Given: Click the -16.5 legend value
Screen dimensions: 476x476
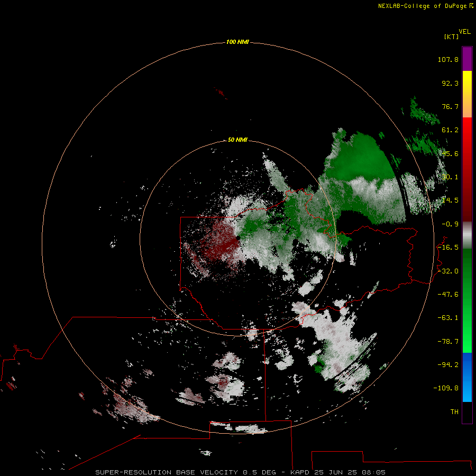Looking at the screenshot, I should click(448, 248).
